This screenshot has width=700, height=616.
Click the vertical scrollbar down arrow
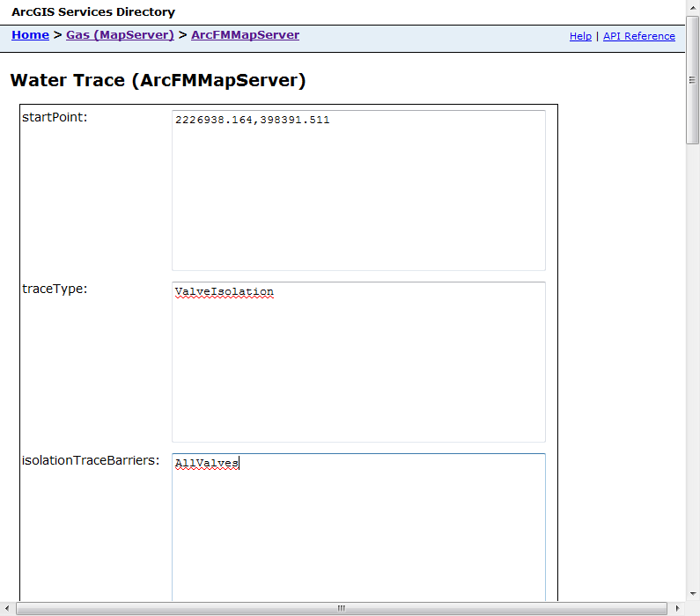693,594
